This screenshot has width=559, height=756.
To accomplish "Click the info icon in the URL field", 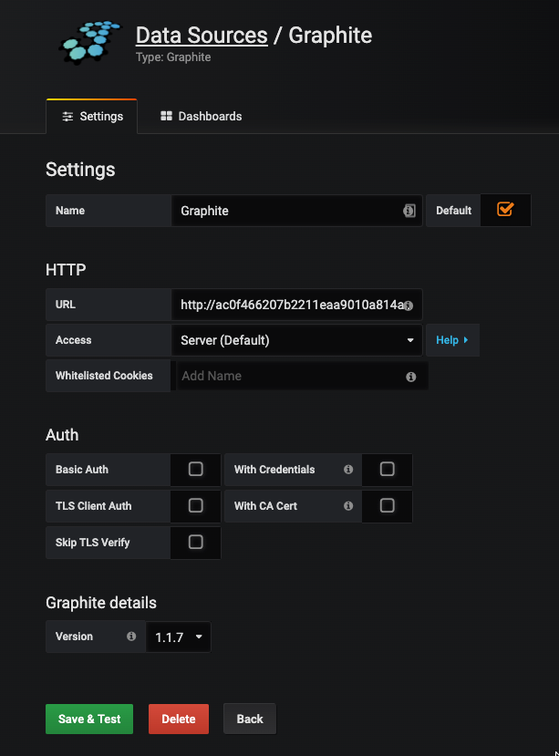I will 408,306.
